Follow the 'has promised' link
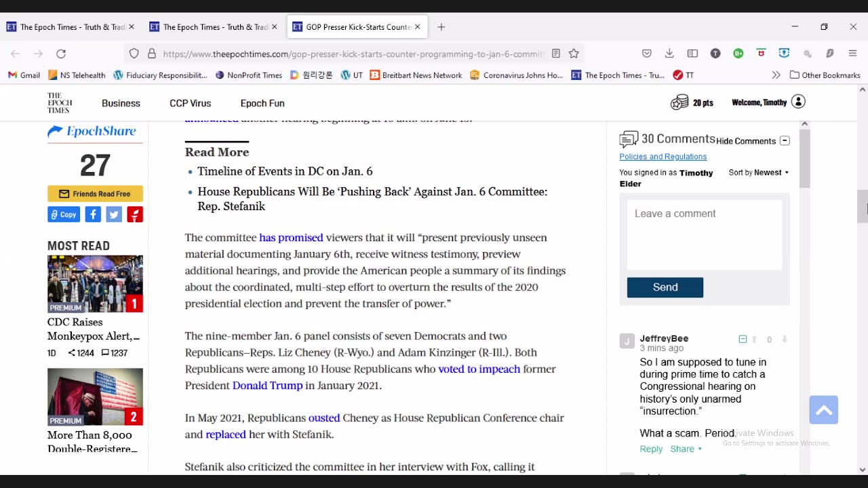 (291, 238)
